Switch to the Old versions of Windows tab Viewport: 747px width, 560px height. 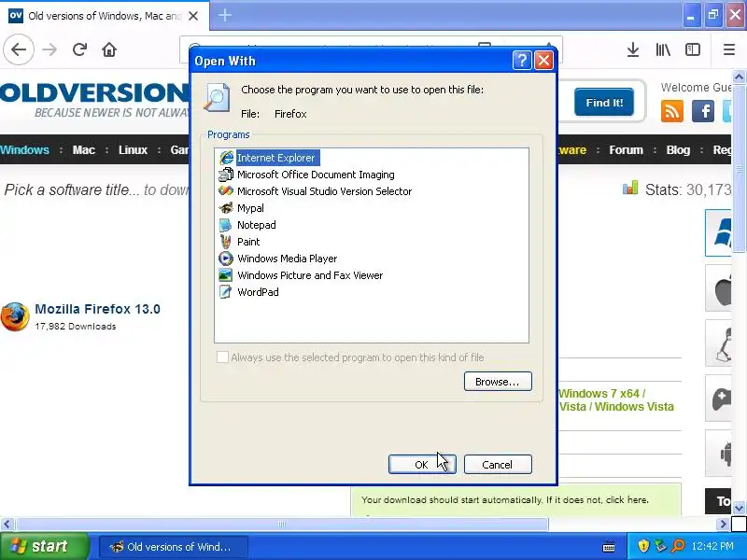(x=104, y=16)
